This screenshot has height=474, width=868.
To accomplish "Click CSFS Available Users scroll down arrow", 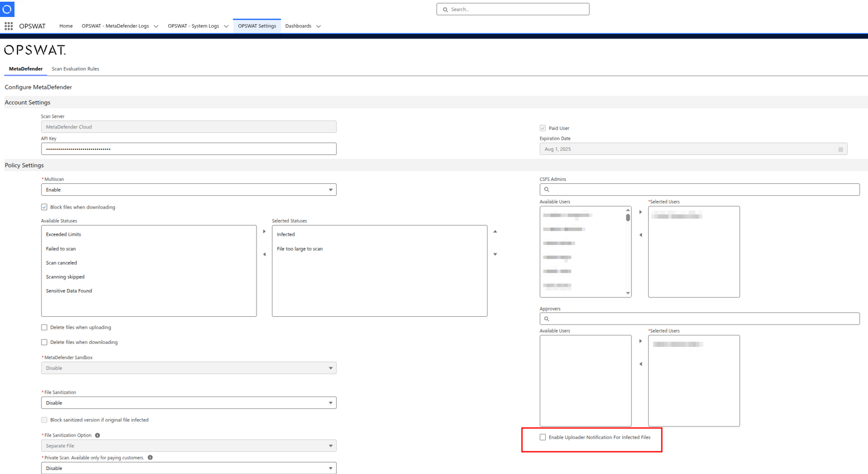I will tap(628, 294).
